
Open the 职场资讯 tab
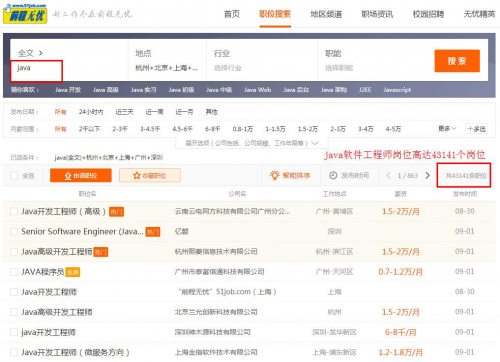click(377, 14)
